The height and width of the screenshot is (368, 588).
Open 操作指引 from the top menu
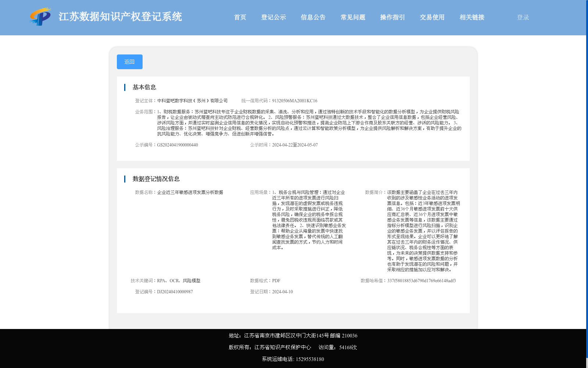pos(392,17)
